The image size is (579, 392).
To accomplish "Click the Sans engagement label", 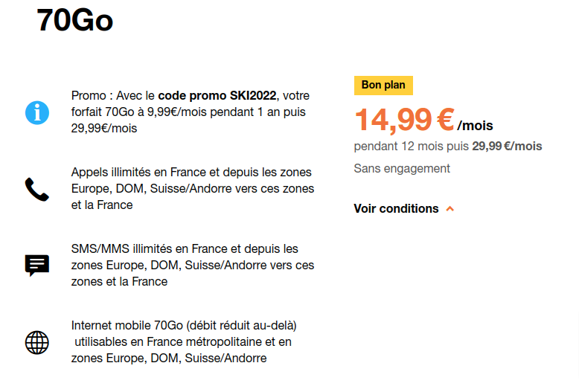I will (x=402, y=169).
